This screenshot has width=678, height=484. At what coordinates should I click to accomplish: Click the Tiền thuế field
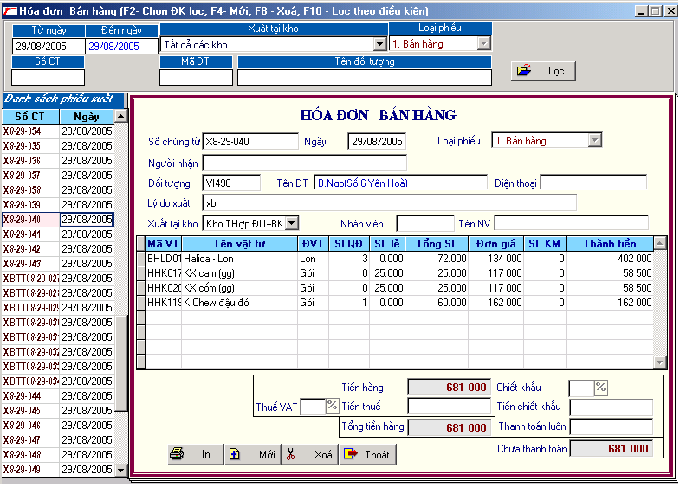(449, 406)
